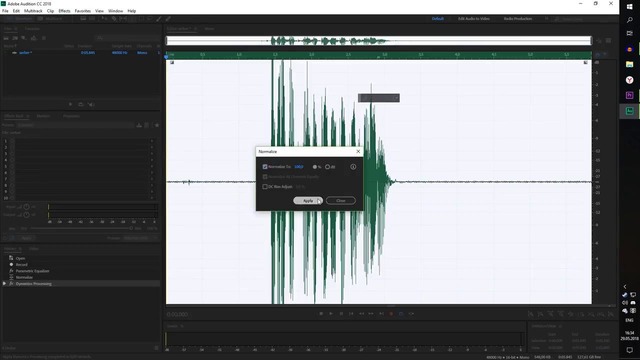The image size is (640, 360).
Task: Click the Open File icon in Files panel
Action: point(6,38)
